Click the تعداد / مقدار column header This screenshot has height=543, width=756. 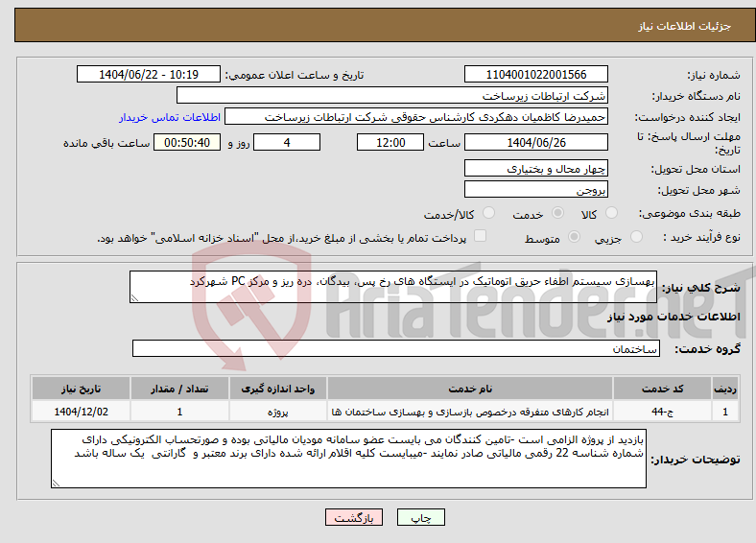[179, 389]
